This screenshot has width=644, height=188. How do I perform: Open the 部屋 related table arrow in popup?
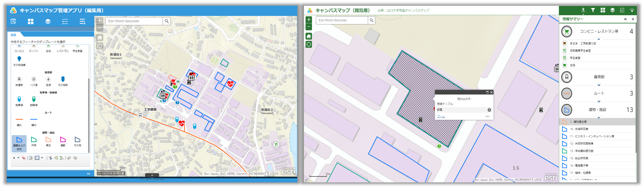pos(489,110)
